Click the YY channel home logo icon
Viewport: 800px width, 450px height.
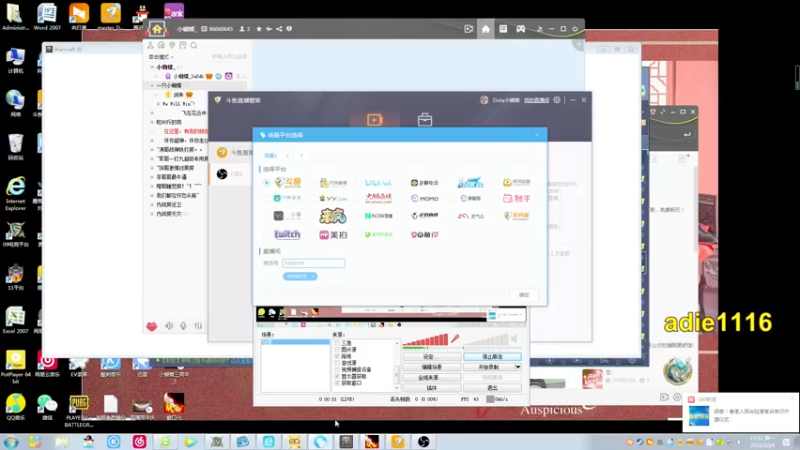pos(157,29)
